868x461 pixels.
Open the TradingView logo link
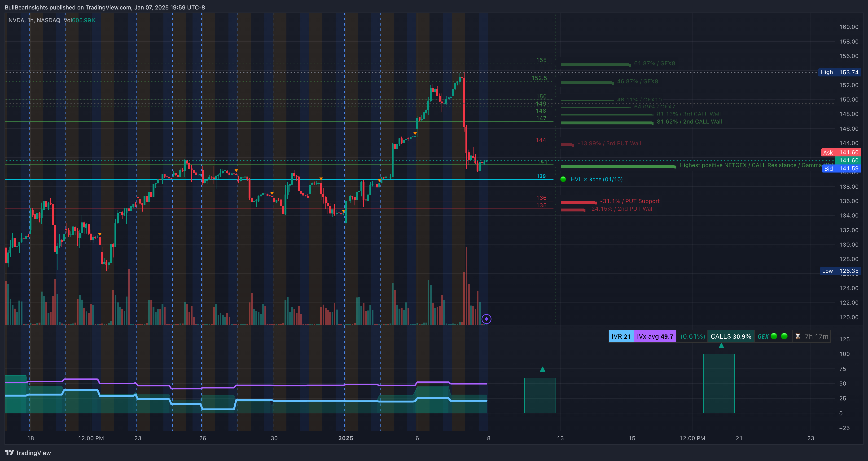28,452
